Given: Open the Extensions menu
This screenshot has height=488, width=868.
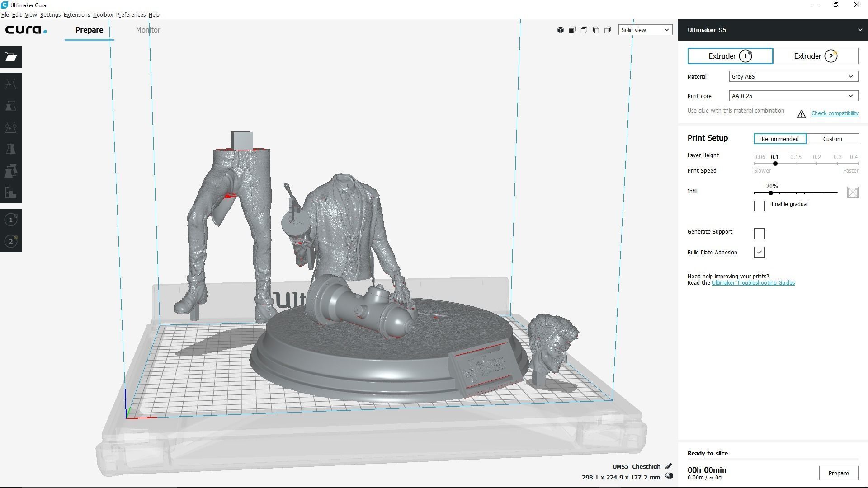Looking at the screenshot, I should tap(76, 15).
